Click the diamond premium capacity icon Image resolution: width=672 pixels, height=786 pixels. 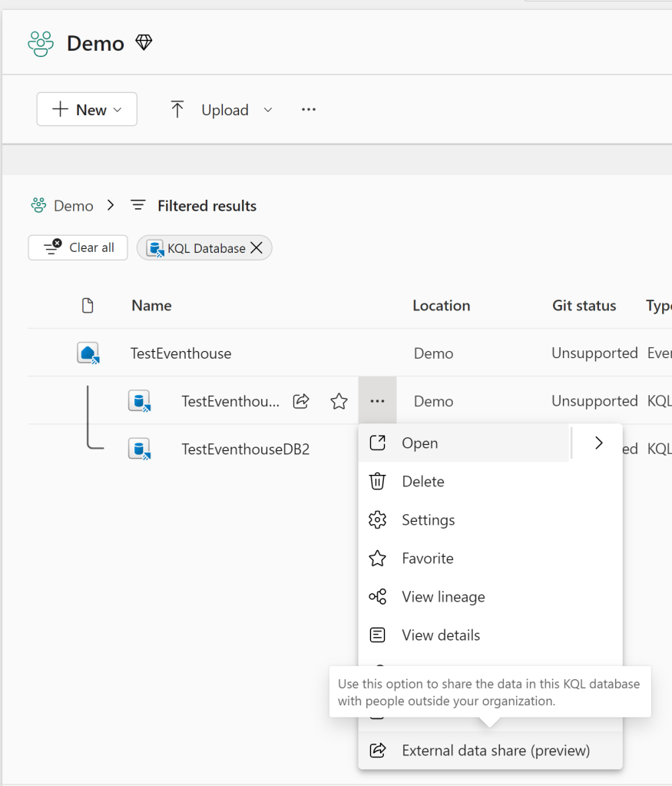[x=144, y=42]
